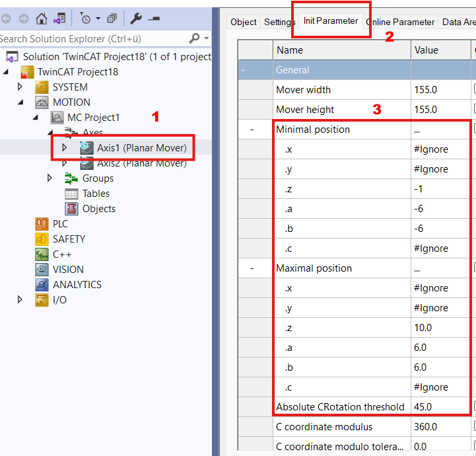Click the VISION eye icon
Image resolution: width=476 pixels, height=456 pixels.
[42, 270]
